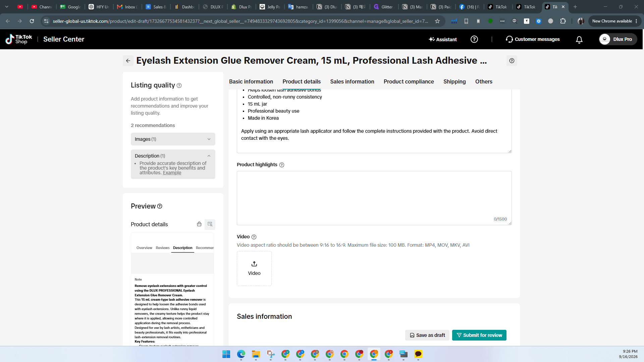The width and height of the screenshot is (644, 362).
Task: Open the notifications bell
Action: [579, 40]
